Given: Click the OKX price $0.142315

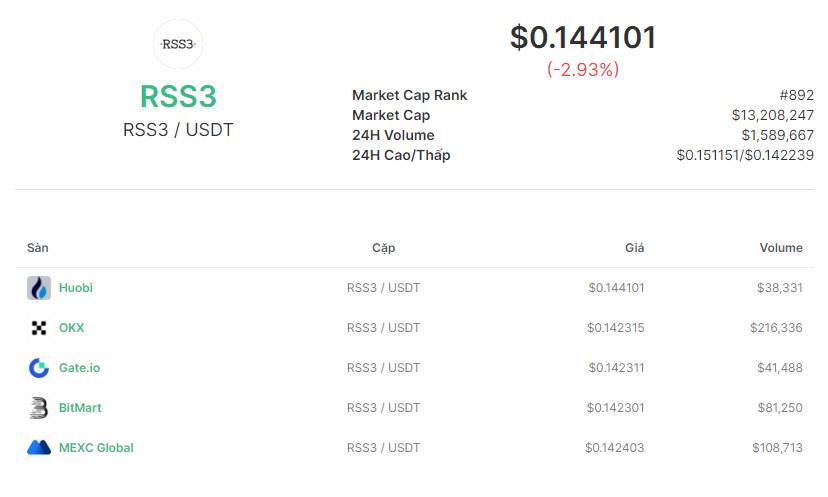Looking at the screenshot, I should click(x=616, y=328).
